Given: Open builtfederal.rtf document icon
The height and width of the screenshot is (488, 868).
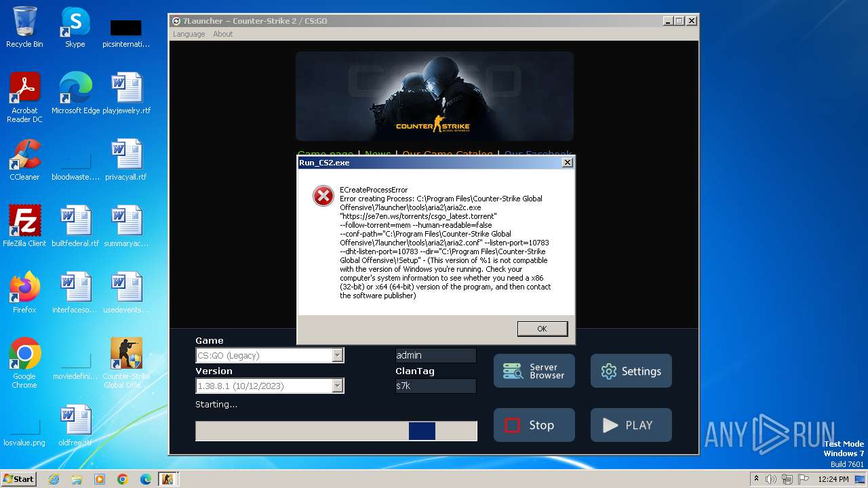Looking at the screenshot, I should click(75, 226).
